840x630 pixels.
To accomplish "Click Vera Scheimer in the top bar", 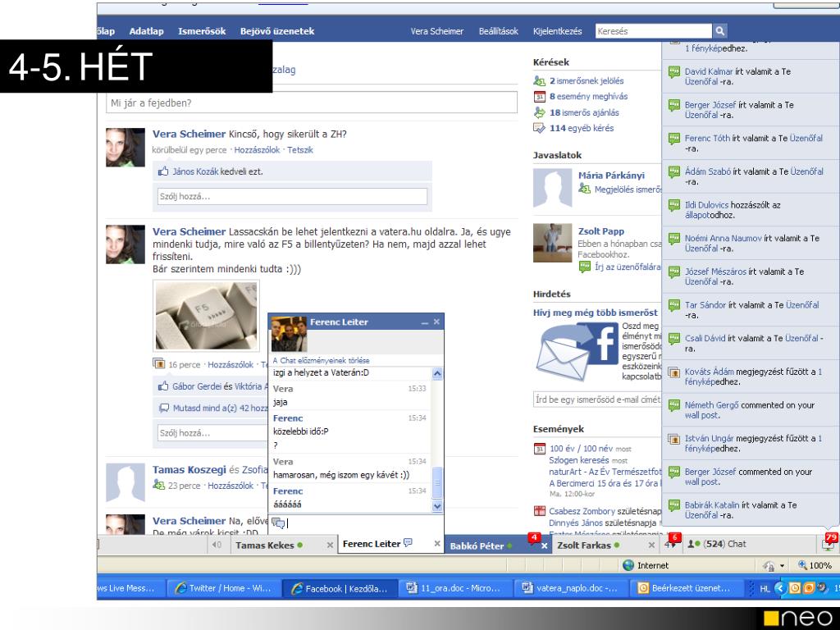I will click(x=436, y=31).
